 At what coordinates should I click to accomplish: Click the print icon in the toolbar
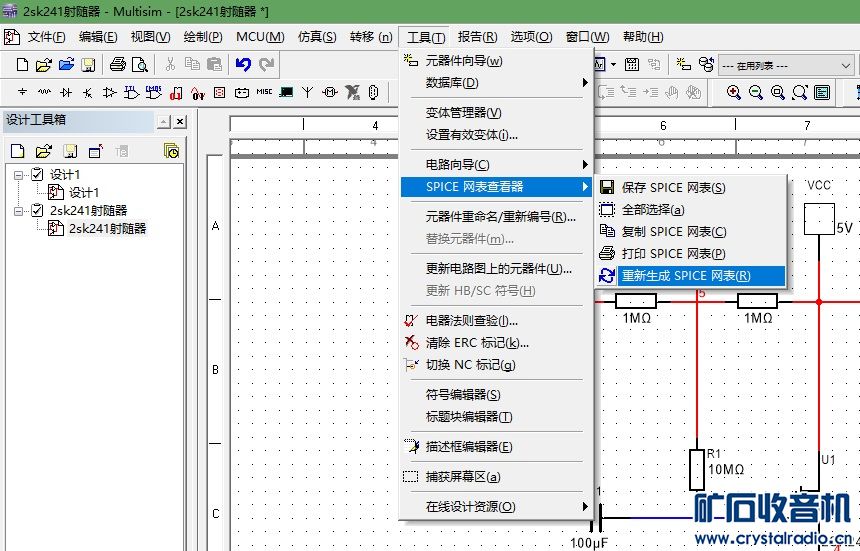tap(117, 65)
